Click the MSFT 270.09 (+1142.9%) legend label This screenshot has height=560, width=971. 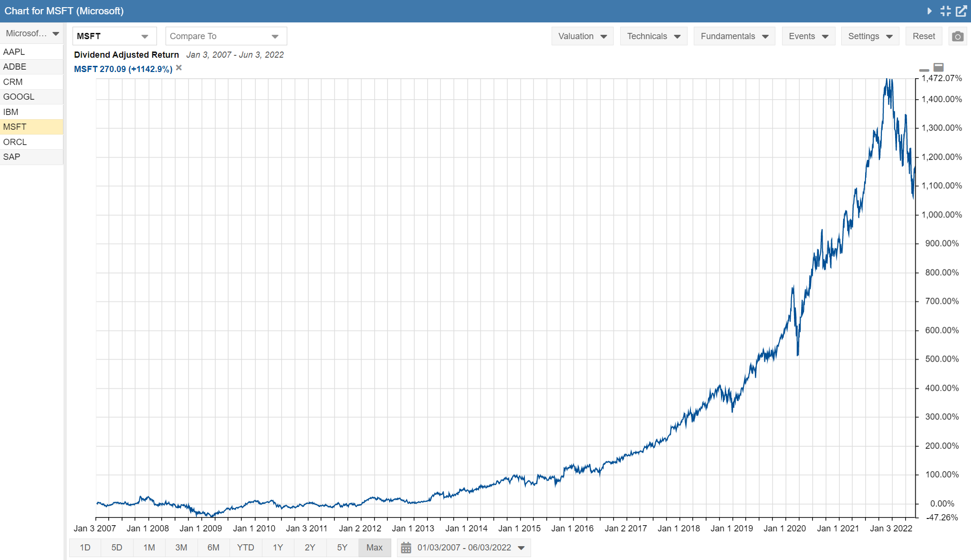[x=123, y=69]
